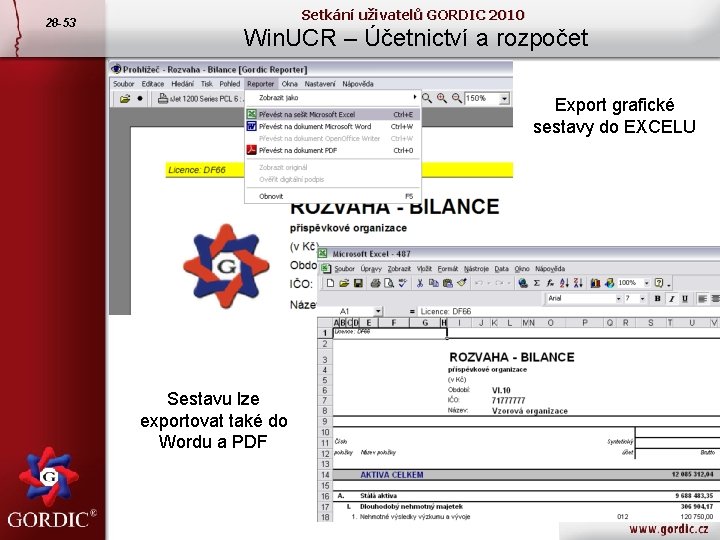Open the Name Box A1 dropdown arrow
This screenshot has width=720, height=540.
pos(378,311)
